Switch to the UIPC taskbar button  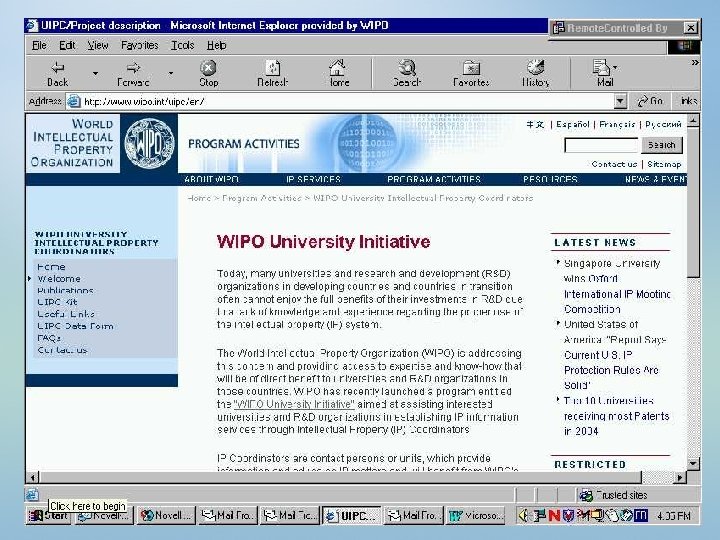click(x=352, y=516)
